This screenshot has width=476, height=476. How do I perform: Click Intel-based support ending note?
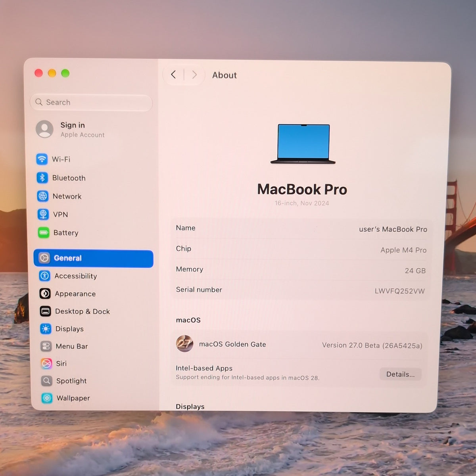point(248,377)
